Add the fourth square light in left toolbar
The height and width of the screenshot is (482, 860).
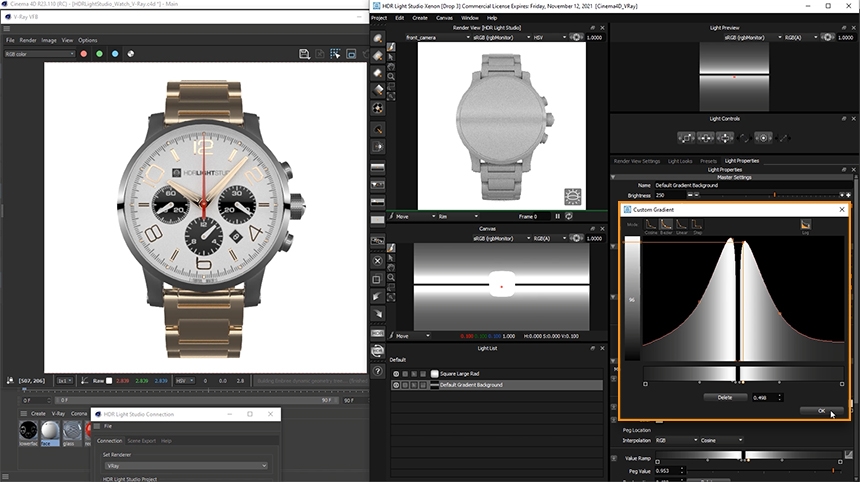click(378, 90)
